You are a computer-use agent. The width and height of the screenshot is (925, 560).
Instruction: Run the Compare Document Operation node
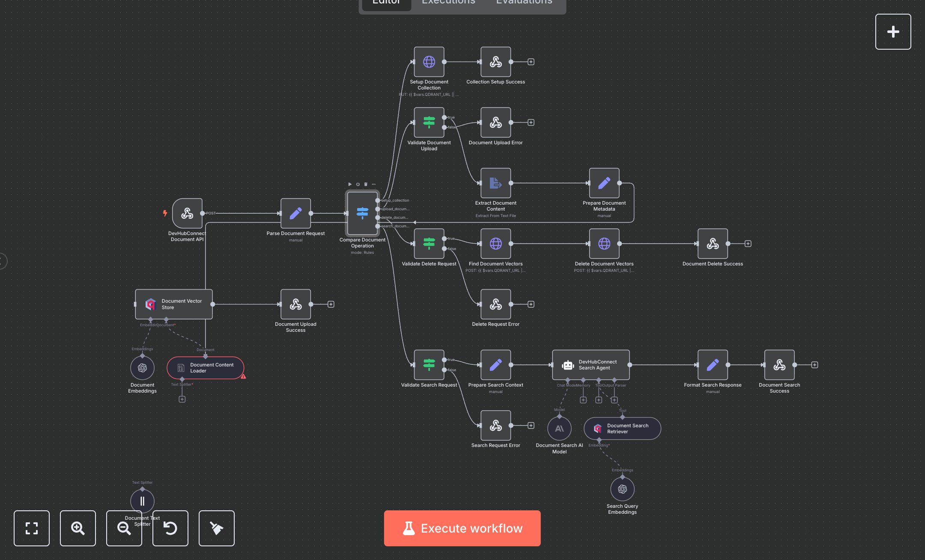[350, 184]
